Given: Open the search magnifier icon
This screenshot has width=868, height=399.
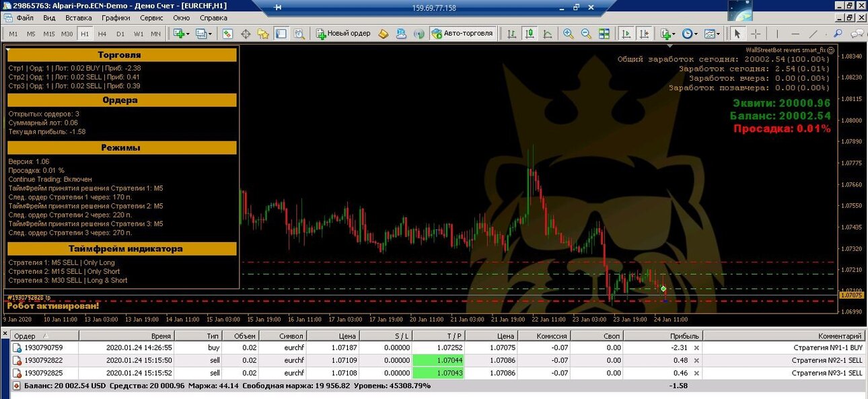Looking at the screenshot, I should click(838, 34).
